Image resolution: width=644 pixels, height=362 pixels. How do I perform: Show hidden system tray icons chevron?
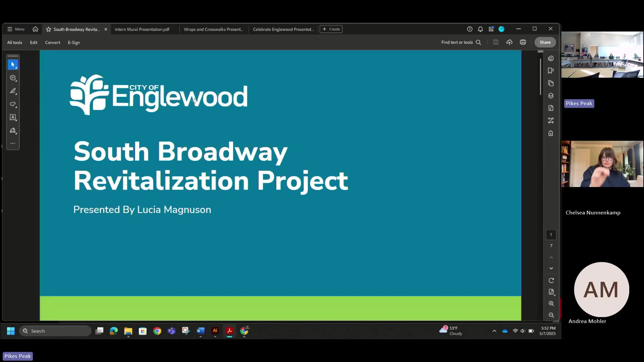click(494, 331)
